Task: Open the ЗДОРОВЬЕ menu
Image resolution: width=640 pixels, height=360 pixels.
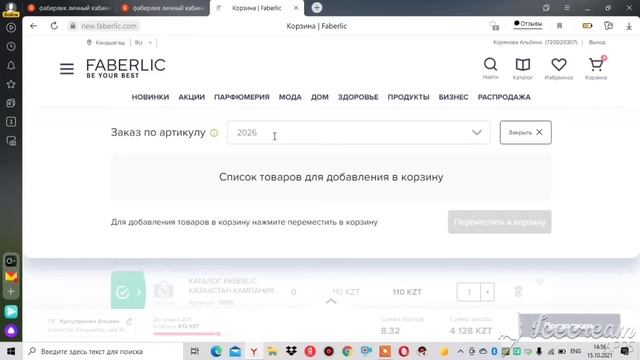Action: pos(358,97)
